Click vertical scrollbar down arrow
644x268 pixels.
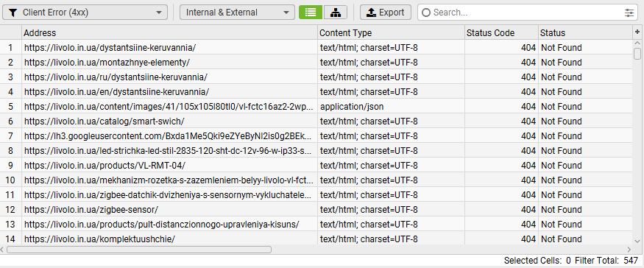(x=637, y=241)
